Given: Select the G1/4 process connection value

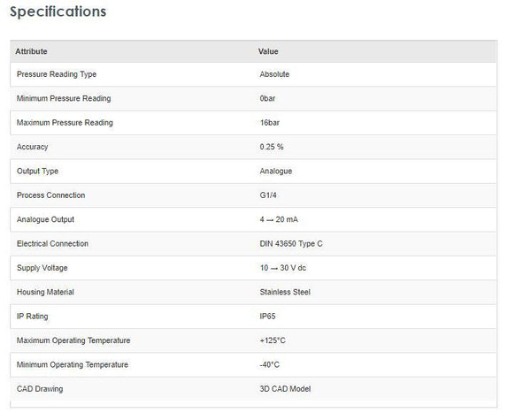Looking at the screenshot, I should click(269, 195).
